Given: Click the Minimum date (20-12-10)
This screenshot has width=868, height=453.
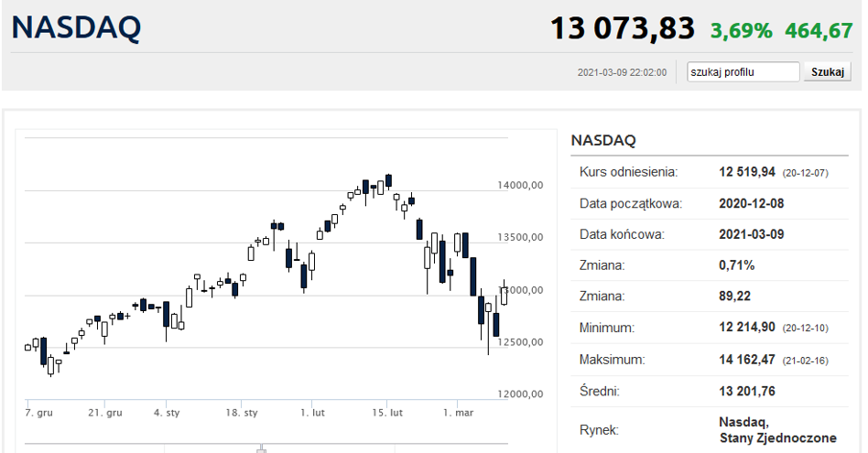Looking at the screenshot, I should [806, 328].
